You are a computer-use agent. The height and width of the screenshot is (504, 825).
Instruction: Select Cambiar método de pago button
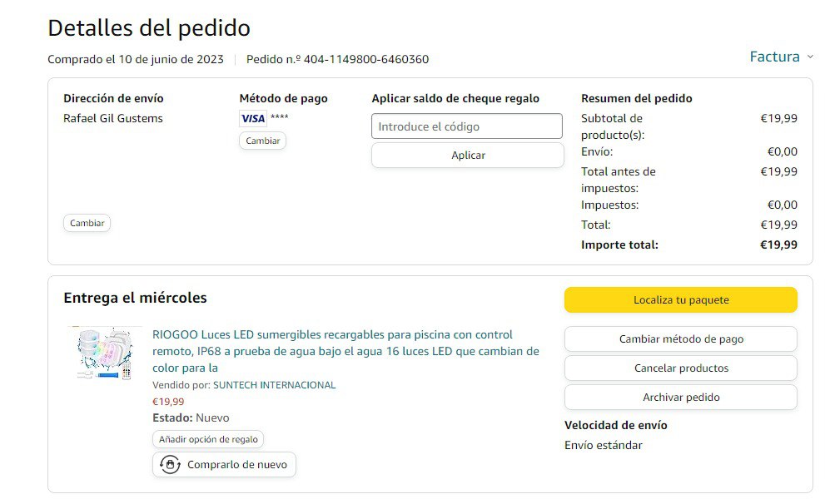(680, 339)
